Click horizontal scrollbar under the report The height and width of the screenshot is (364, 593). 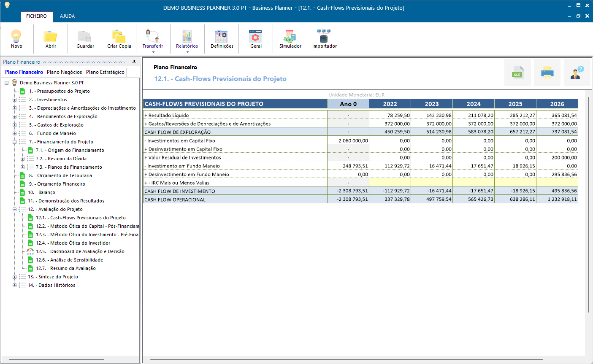pyautogui.click(x=346, y=359)
